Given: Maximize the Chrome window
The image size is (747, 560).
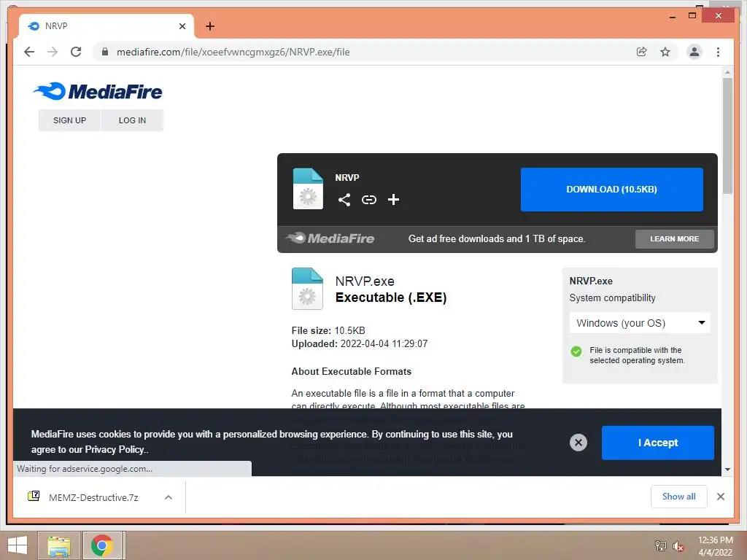Looking at the screenshot, I should (692, 16).
